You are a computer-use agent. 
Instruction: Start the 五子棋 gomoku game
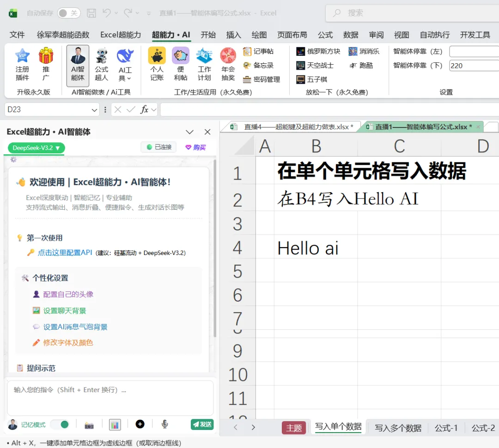(x=311, y=79)
